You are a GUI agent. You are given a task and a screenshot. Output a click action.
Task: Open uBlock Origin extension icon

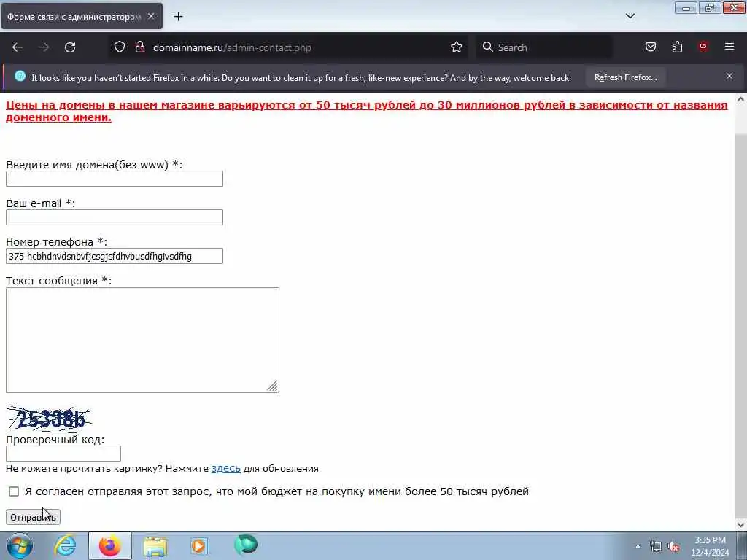[x=703, y=47]
